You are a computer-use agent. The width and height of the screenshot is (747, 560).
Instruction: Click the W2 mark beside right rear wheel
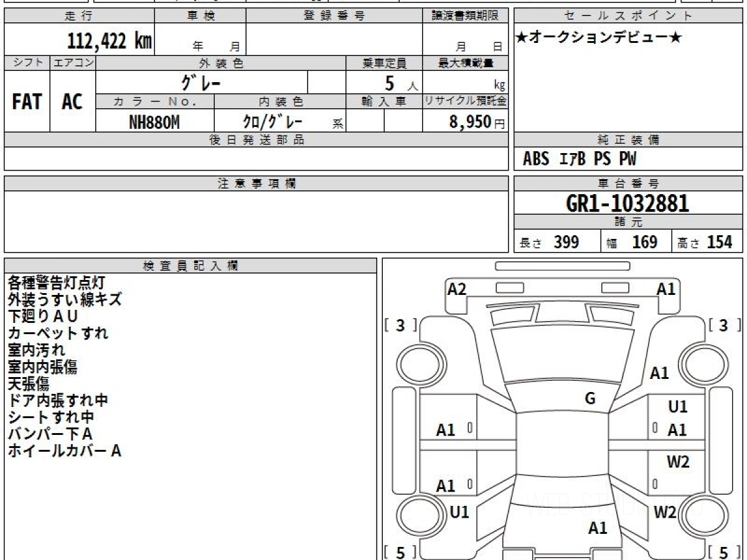click(x=665, y=513)
